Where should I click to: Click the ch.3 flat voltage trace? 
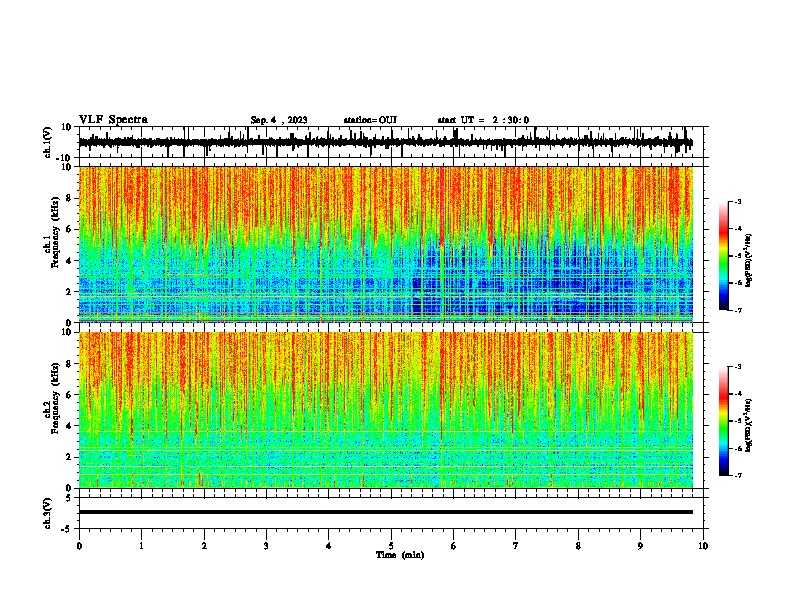tap(386, 512)
